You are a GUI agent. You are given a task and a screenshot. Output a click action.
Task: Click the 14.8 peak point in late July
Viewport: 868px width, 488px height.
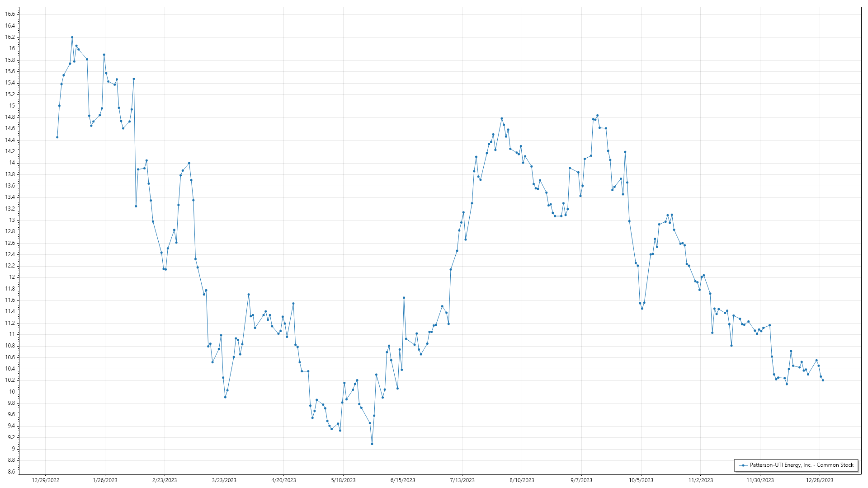tap(502, 118)
